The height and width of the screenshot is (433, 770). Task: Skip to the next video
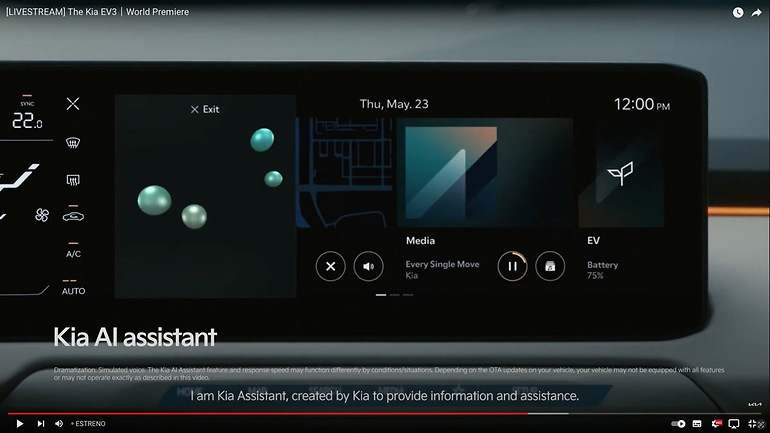(x=41, y=423)
